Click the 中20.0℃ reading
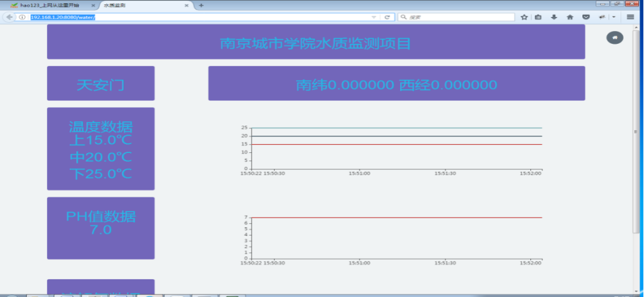The image size is (644, 297). pyautogui.click(x=100, y=157)
